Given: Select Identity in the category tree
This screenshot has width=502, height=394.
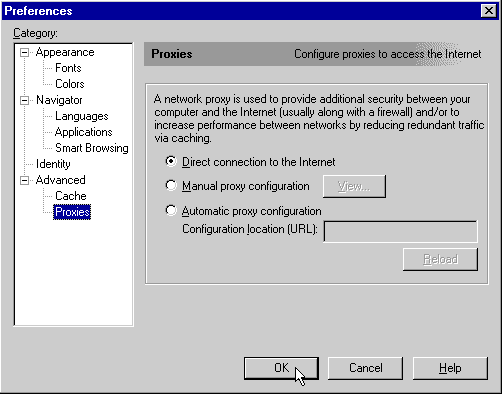Looking at the screenshot, I should 53,164.
